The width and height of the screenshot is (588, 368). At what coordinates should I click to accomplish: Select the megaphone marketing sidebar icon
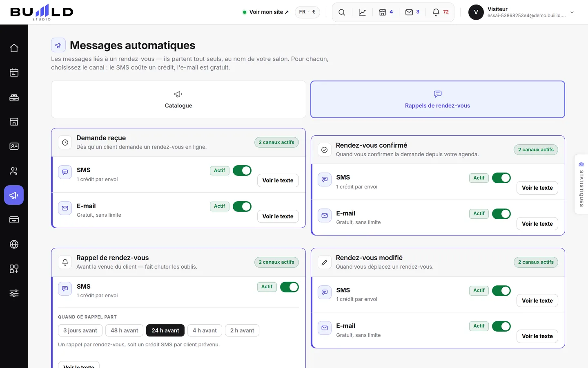pos(14,195)
